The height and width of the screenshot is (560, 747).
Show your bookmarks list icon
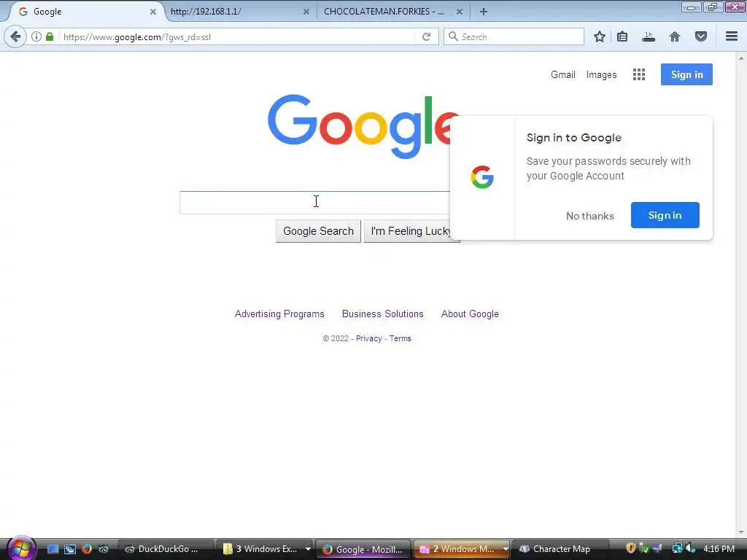622,36
